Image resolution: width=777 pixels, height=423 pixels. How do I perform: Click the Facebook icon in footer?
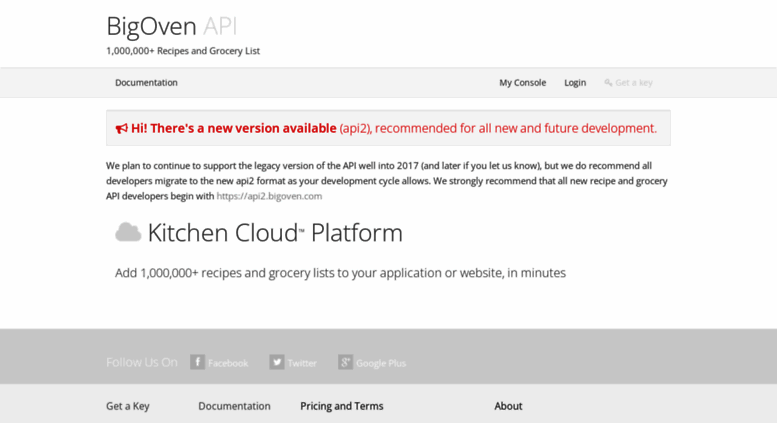197,362
